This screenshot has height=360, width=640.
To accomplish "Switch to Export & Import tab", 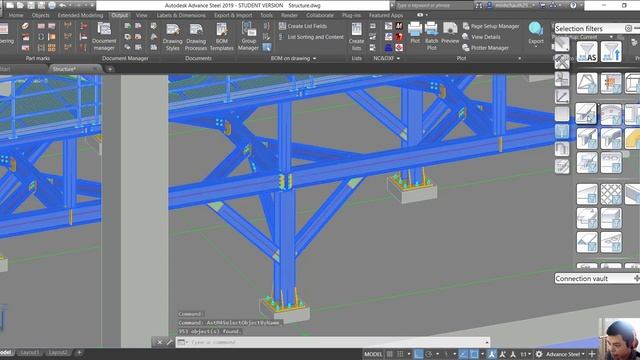I will [233, 15].
